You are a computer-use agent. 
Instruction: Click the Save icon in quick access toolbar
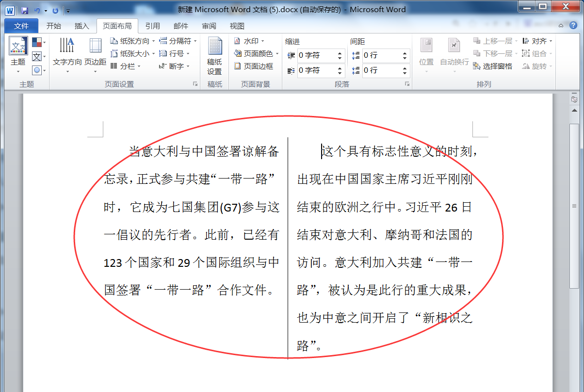(24, 10)
